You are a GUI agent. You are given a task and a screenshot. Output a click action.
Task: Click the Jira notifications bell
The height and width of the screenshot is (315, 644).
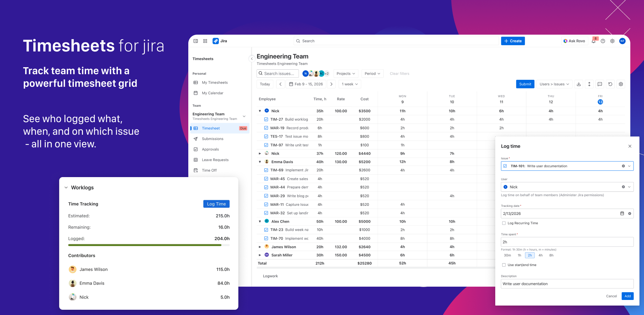593,41
